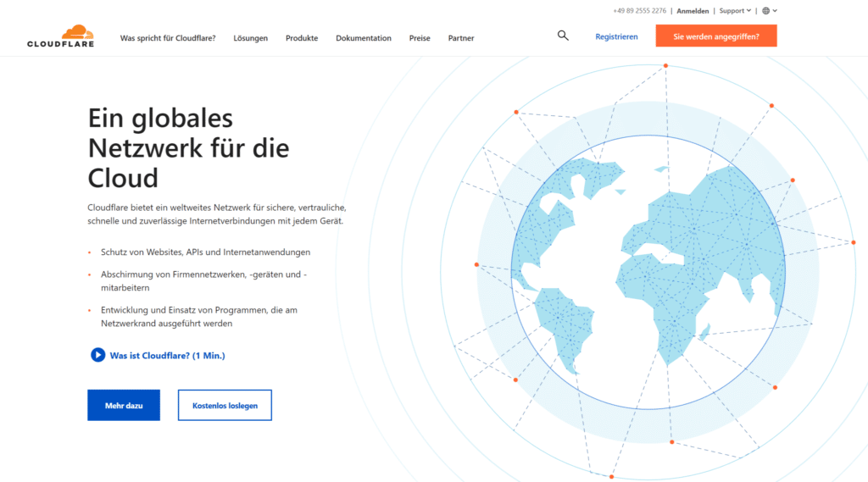Image resolution: width=868 pixels, height=482 pixels.
Task: Click the world map globe illustration
Action: (x=648, y=272)
